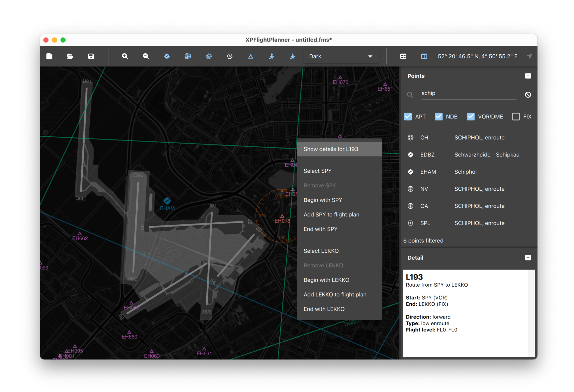Zoom out on the map
The height and width of the screenshot is (392, 574).
tap(146, 56)
